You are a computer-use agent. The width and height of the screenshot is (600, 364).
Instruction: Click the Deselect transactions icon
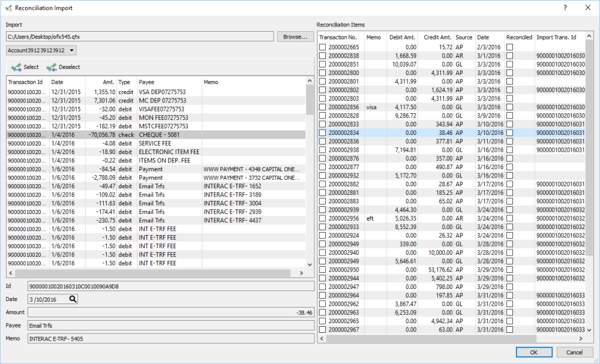(51, 67)
